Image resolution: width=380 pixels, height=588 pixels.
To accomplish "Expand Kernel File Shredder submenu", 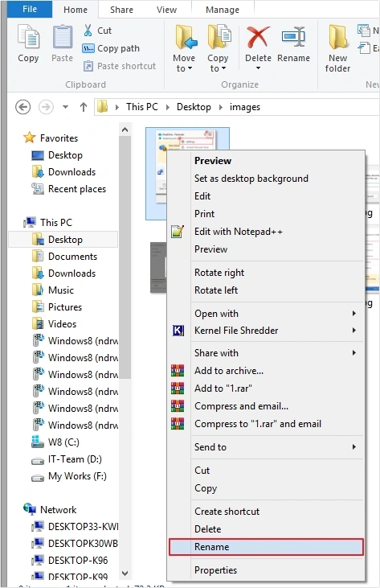I will (266, 330).
